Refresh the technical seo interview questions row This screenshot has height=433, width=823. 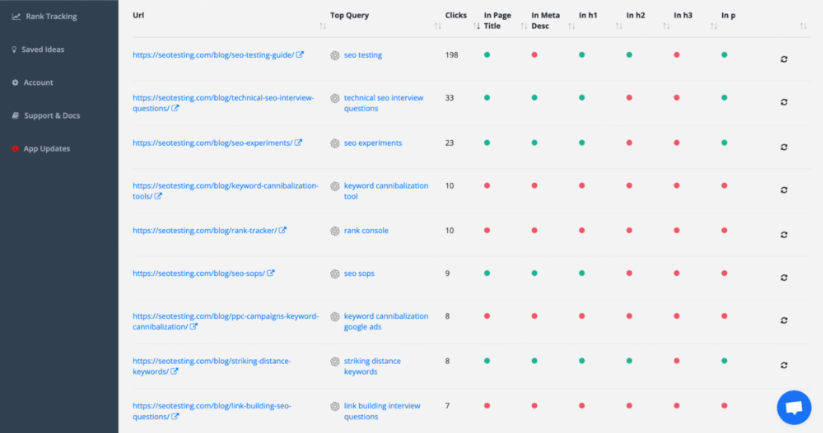click(784, 102)
